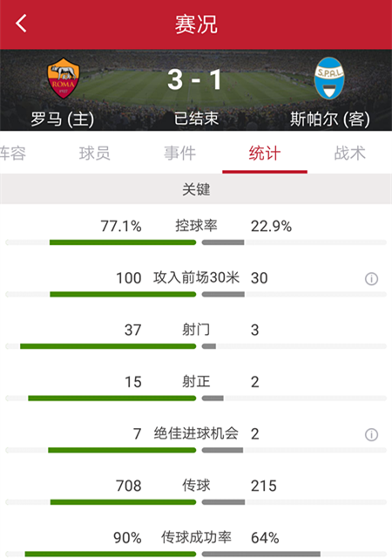
Task: Open the SPAL team crest
Action: [x=329, y=78]
